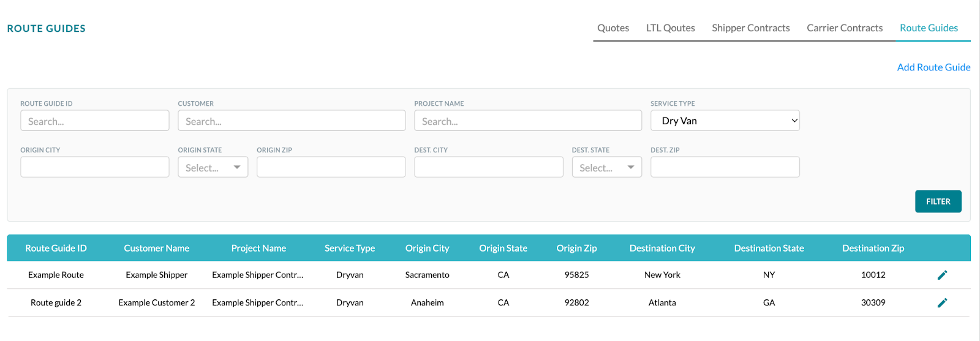Go to the Shipper Contracts tab
The width and height of the screenshot is (980, 341).
751,28
